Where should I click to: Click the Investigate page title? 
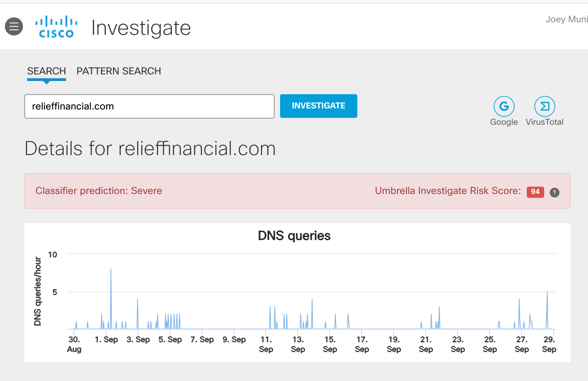tap(141, 28)
